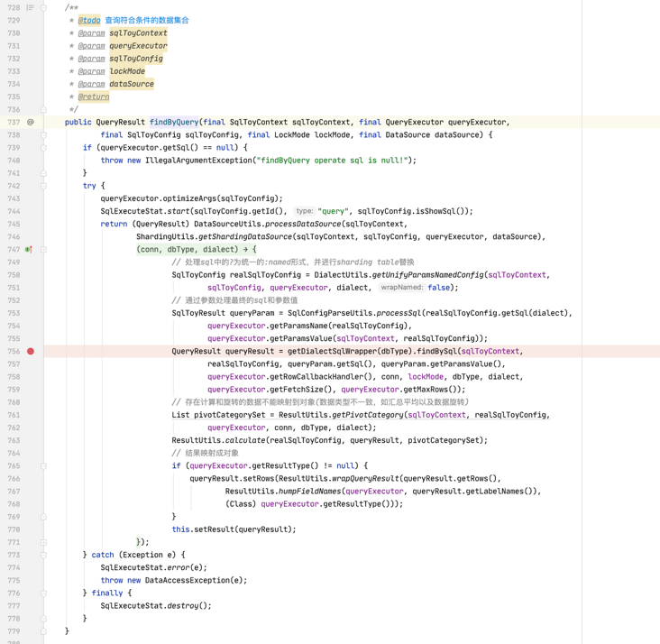The image size is (660, 644).
Task: Fold the try block at line 742
Action: pos(43,186)
